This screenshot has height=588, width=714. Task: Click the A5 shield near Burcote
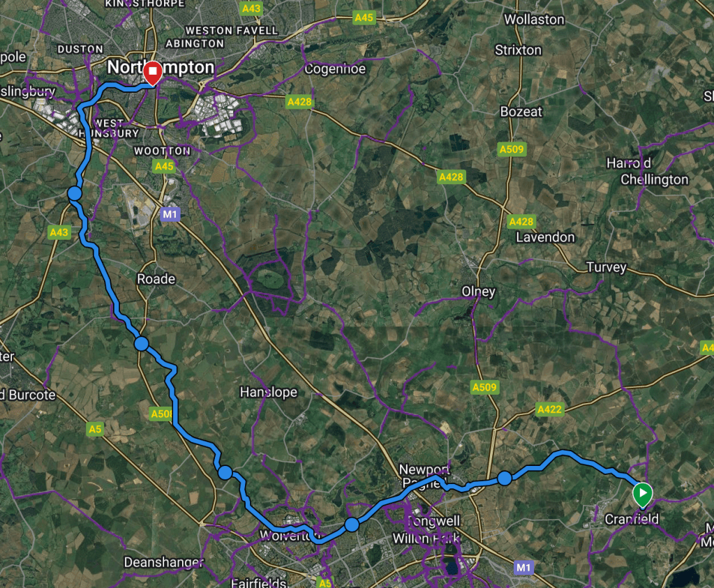pos(95,429)
